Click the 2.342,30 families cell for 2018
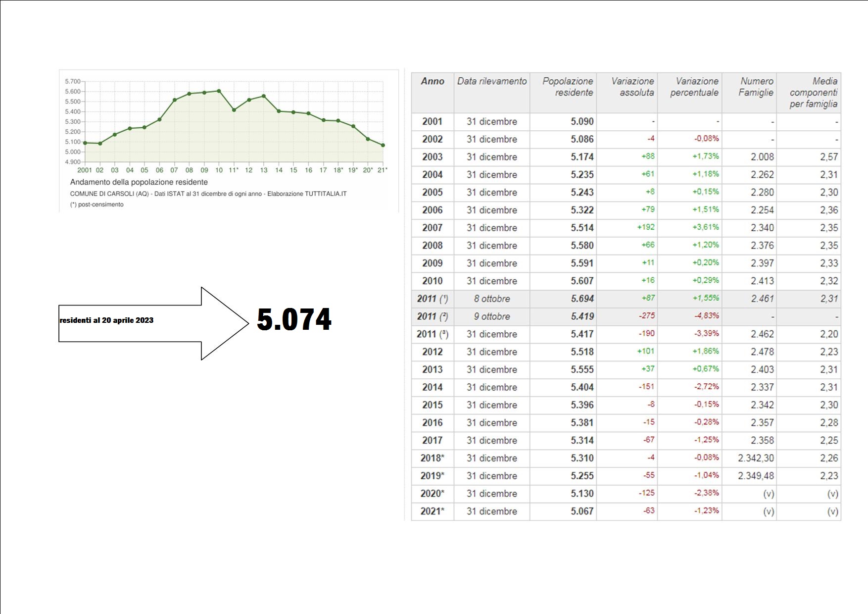This screenshot has width=868, height=614. (755, 458)
